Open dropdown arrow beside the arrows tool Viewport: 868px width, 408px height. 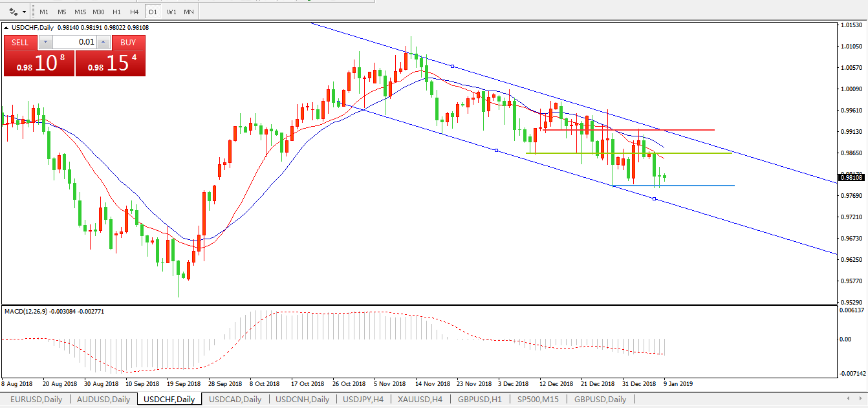[25, 12]
